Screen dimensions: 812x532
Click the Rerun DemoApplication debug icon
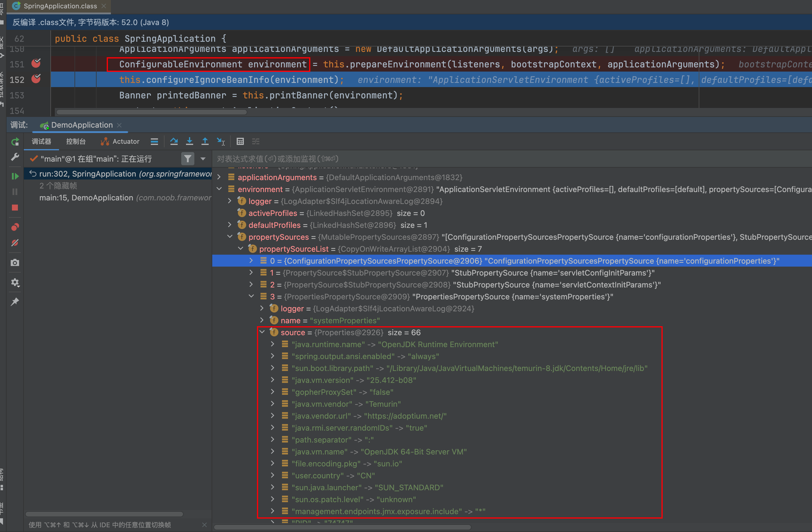15,142
